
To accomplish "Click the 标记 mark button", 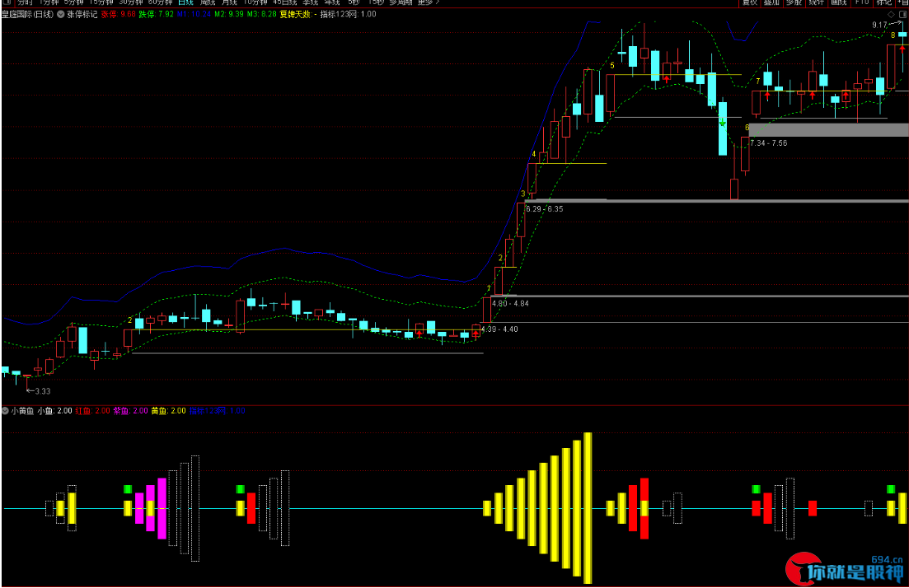I will [884, 2].
